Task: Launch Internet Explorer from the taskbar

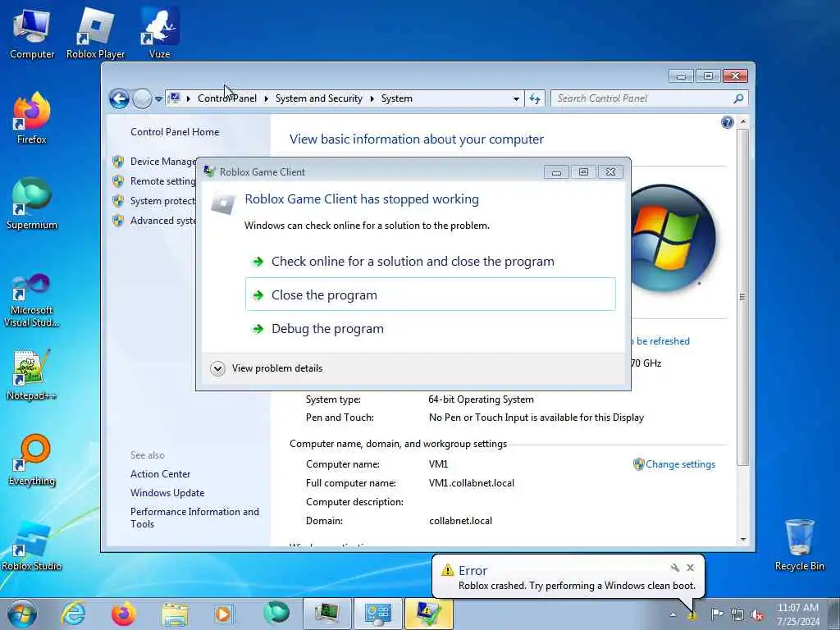Action: coord(73,614)
